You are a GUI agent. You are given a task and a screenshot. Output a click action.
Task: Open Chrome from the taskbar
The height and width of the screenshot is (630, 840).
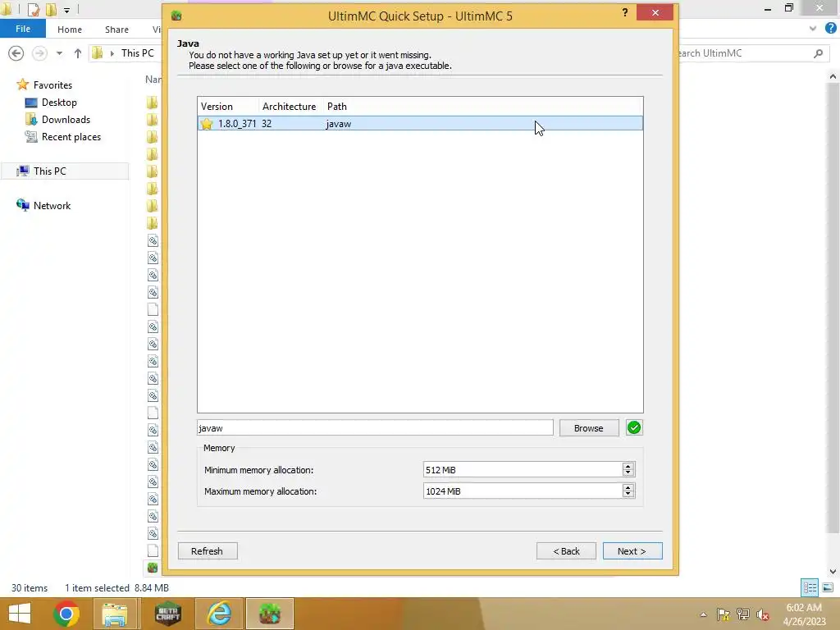point(66,614)
